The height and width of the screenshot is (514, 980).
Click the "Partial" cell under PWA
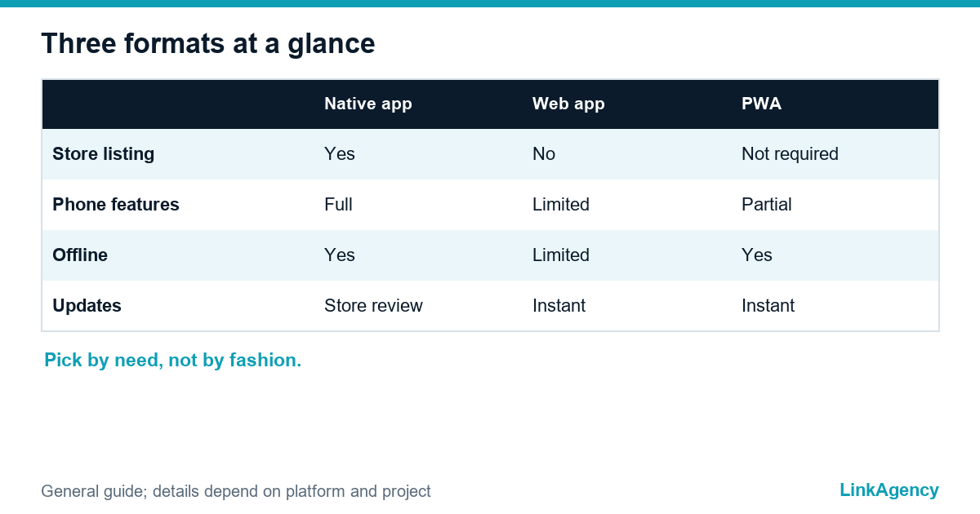coord(767,204)
